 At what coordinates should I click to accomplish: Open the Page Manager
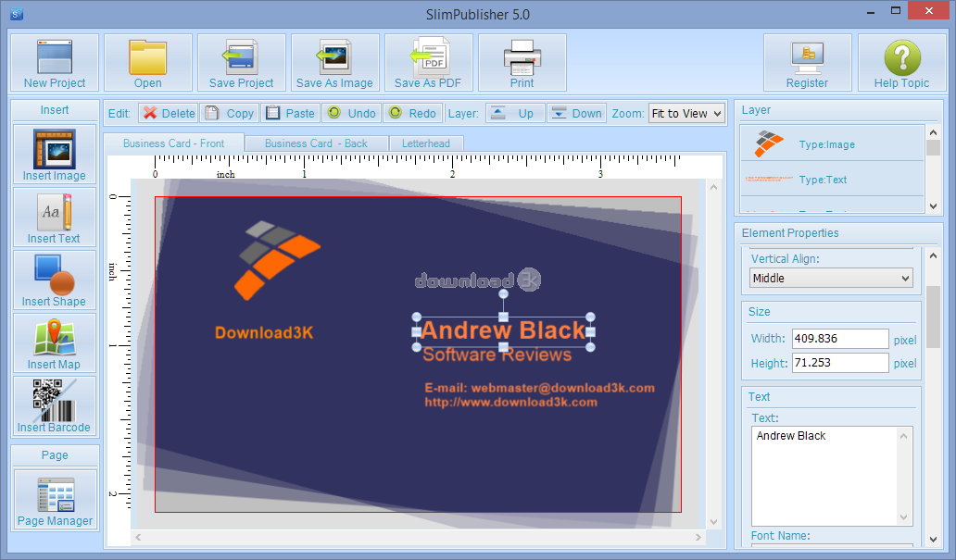tap(55, 500)
